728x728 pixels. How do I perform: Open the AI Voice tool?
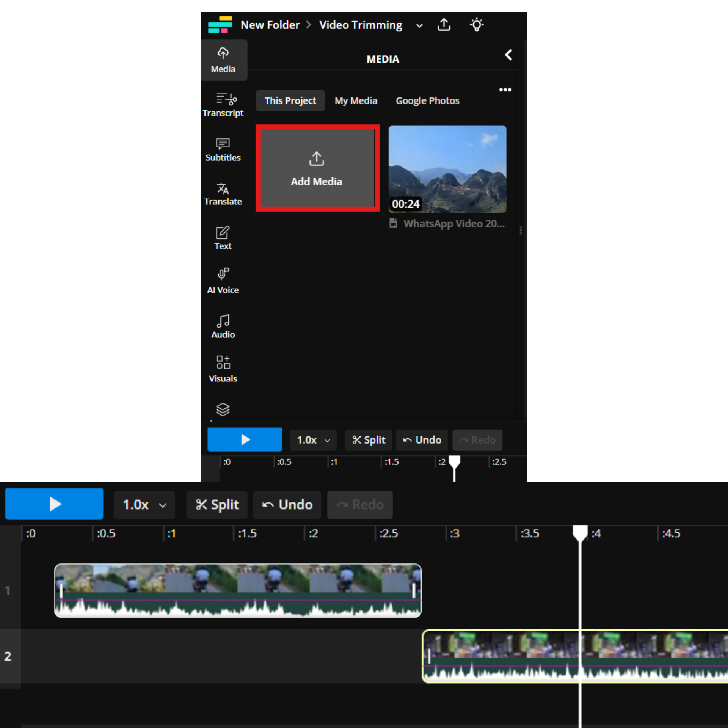(223, 281)
